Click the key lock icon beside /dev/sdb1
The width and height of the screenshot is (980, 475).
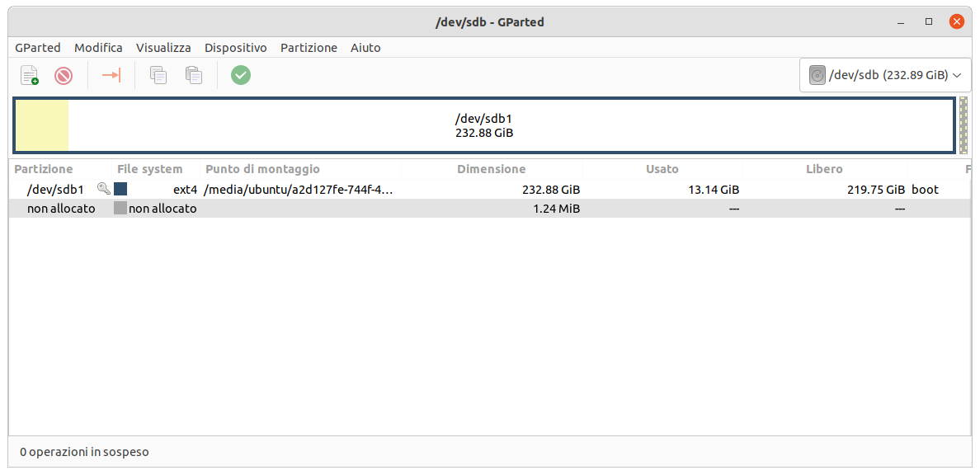104,189
